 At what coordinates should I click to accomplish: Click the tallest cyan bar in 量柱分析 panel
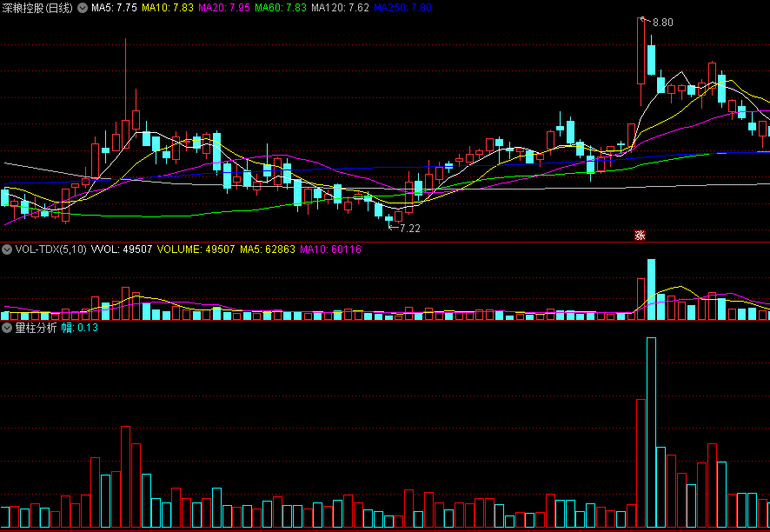tap(651, 432)
